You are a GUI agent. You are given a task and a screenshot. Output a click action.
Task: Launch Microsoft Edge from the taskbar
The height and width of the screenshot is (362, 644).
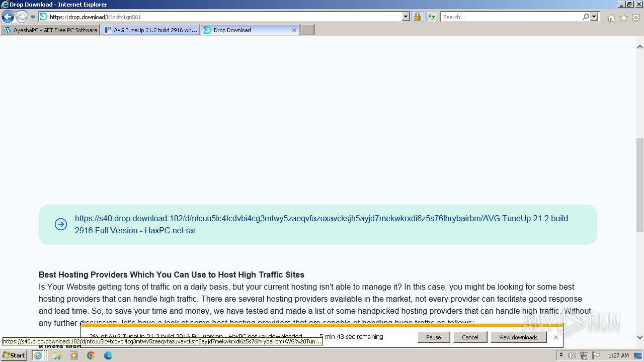(x=108, y=355)
